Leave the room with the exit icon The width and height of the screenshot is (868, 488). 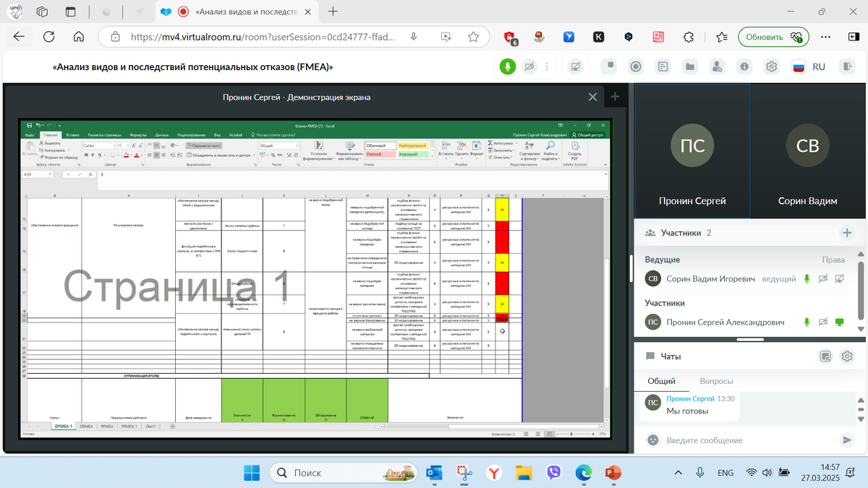(x=846, y=67)
